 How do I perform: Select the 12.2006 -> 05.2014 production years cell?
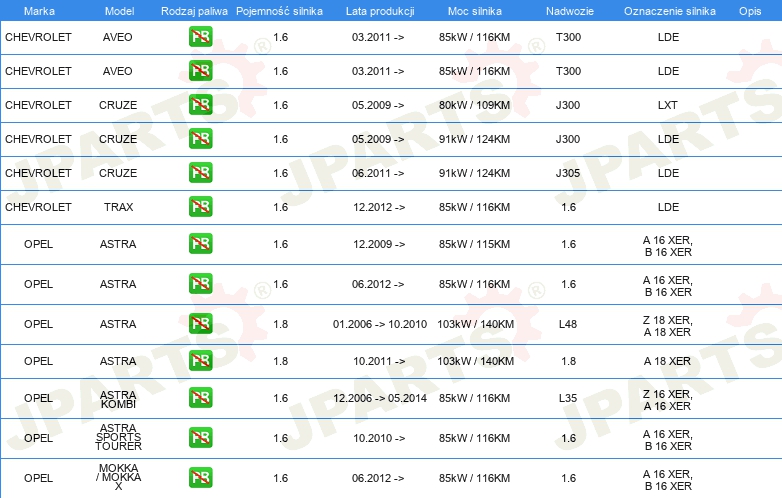380,398
